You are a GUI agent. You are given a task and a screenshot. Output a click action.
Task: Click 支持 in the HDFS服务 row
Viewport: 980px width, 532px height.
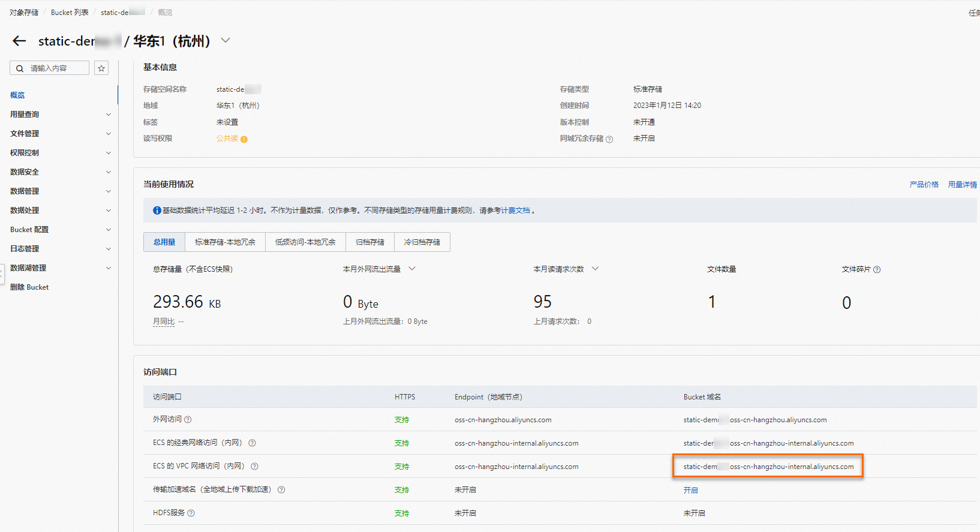coord(402,513)
